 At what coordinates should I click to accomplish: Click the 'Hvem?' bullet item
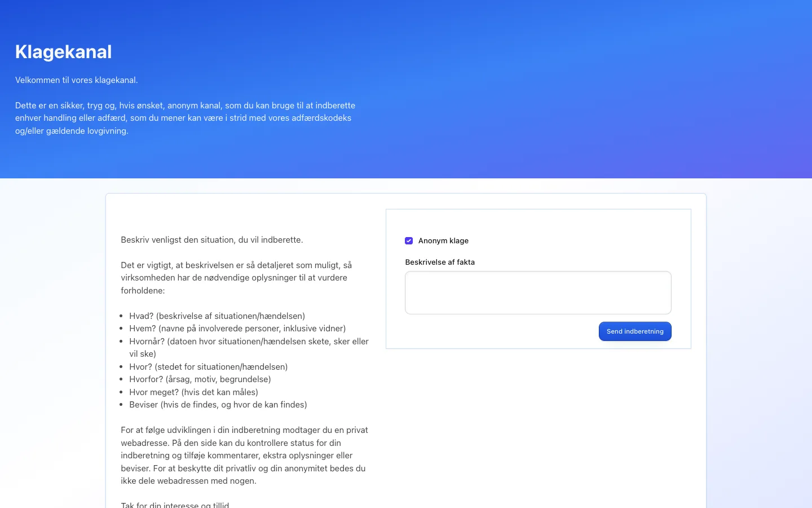[x=237, y=329]
